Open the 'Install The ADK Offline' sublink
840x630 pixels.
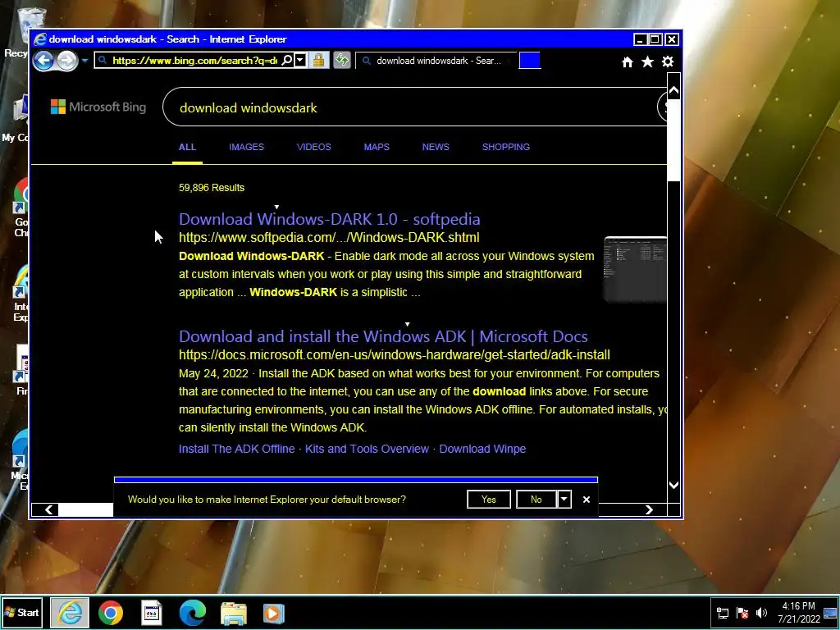click(237, 449)
